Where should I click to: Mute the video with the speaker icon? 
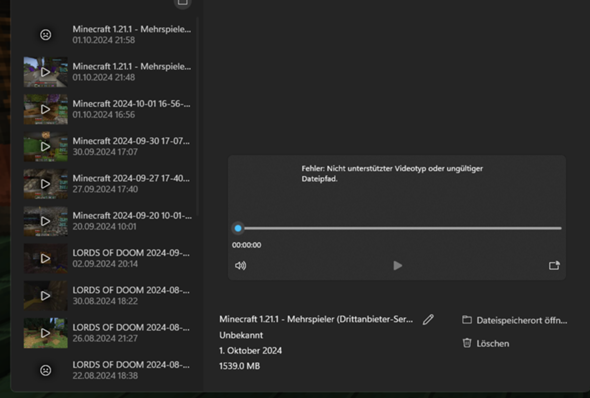click(240, 266)
